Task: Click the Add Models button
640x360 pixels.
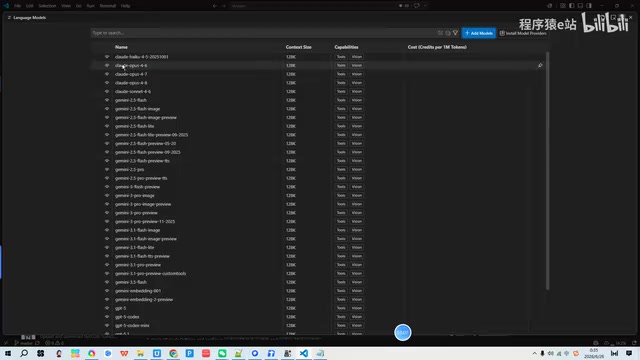Action: click(479, 33)
